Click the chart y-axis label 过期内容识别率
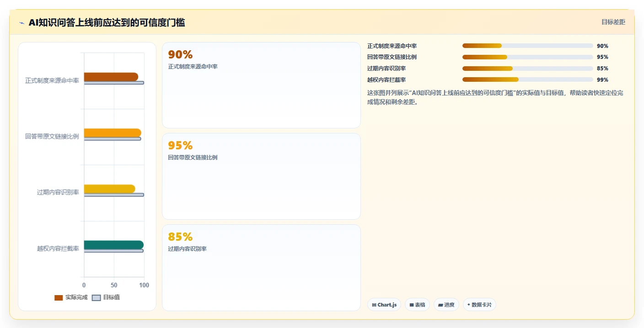 tap(58, 192)
